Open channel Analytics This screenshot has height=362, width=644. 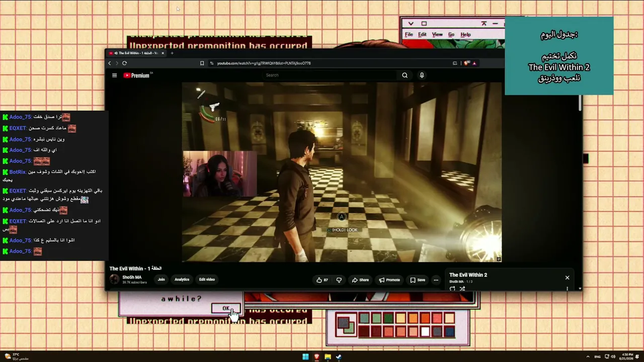(x=182, y=280)
